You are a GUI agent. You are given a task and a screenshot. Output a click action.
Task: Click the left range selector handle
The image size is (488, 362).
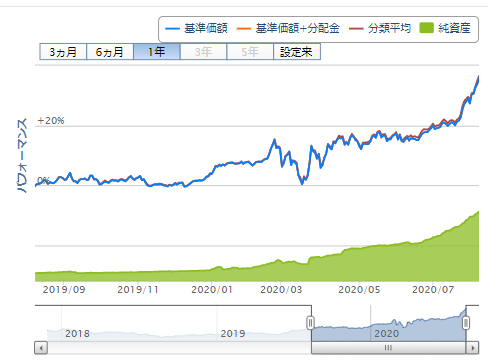pyautogui.click(x=310, y=323)
